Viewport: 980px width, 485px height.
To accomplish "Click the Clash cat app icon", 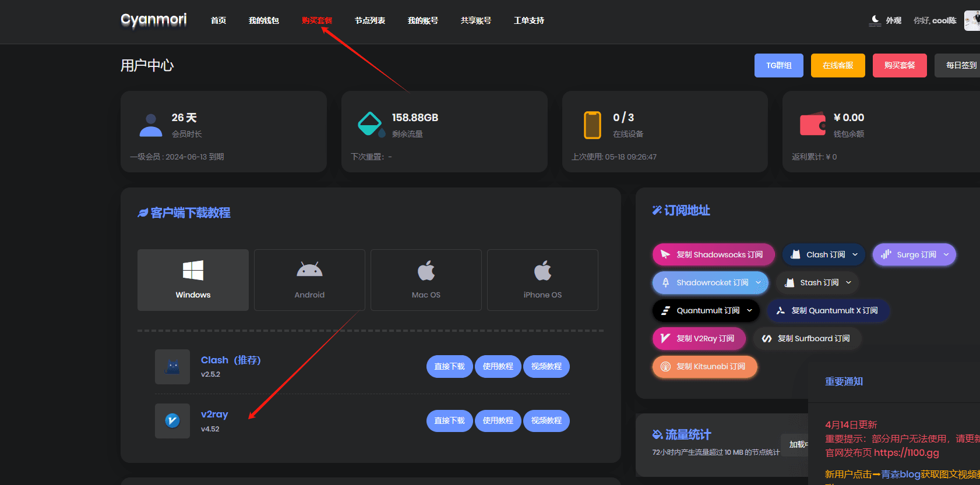I will (172, 367).
